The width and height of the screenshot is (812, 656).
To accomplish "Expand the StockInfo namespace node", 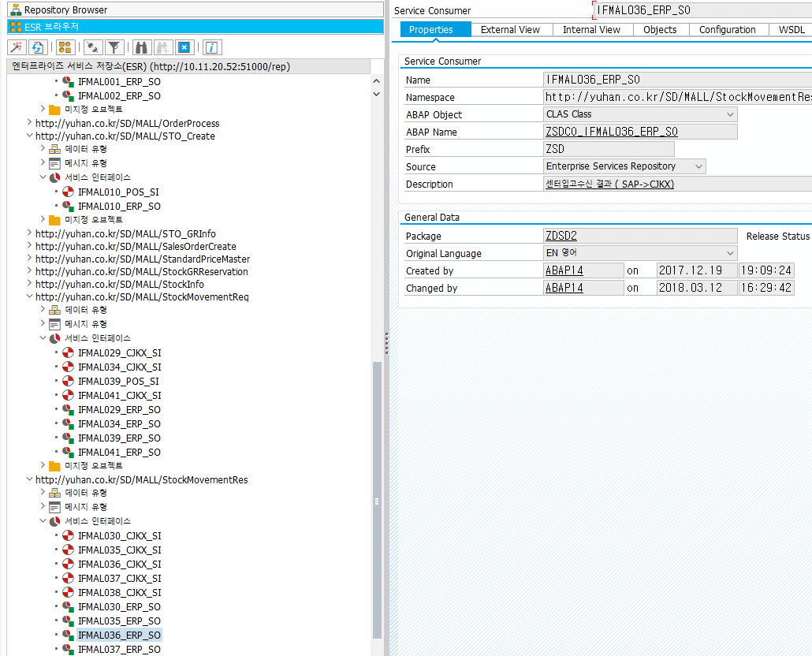I will click(29, 284).
